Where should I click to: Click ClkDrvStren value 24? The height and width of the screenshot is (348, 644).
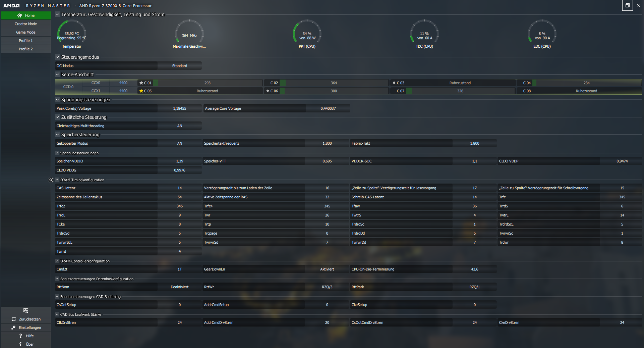coord(180,322)
